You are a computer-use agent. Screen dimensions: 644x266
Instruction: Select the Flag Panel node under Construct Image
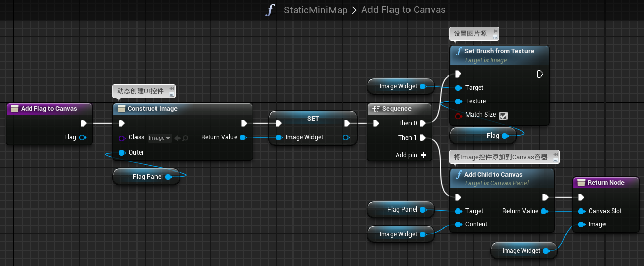(146, 177)
